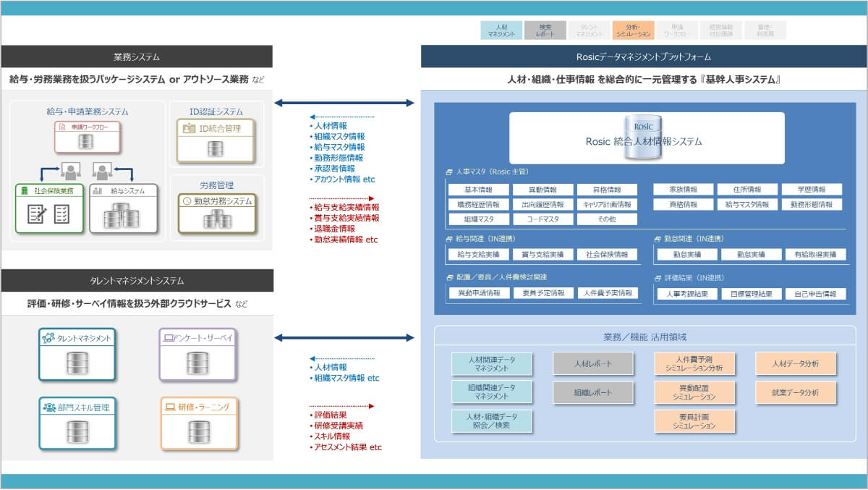Click the people group icon beside 部門スキル管理
The image size is (868, 490).
click(49, 407)
